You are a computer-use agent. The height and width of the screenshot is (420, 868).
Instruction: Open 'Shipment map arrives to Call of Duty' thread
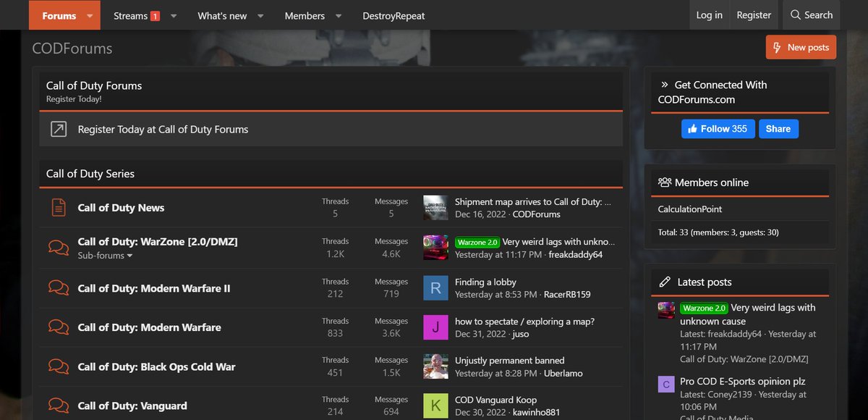coord(533,202)
